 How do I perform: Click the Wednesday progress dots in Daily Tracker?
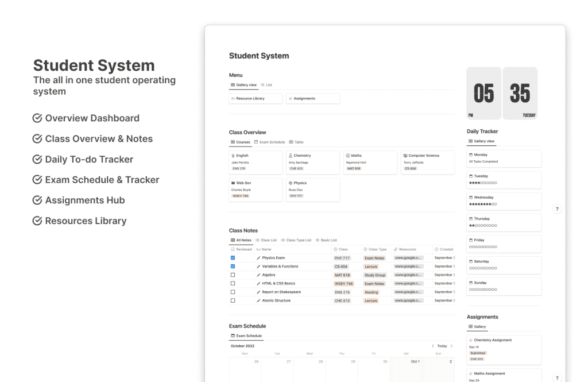(483, 204)
